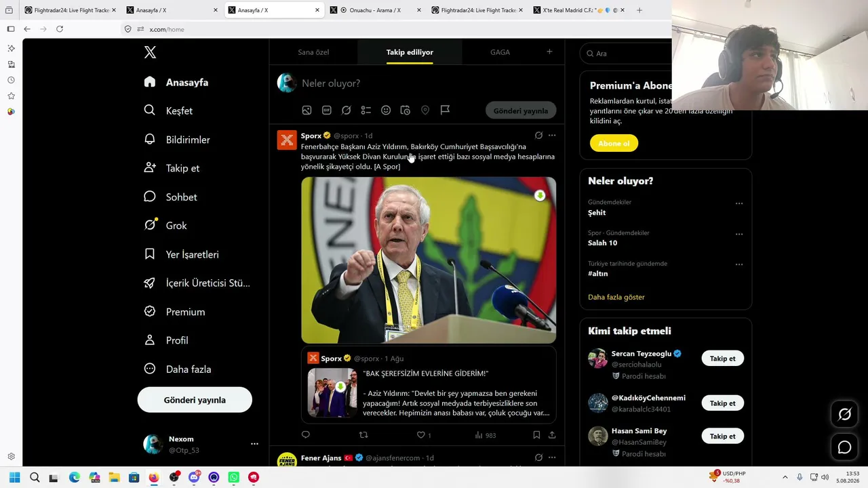Screen dimensions: 868x488
Task: View stats showing 983 views
Action: [x=486, y=435]
